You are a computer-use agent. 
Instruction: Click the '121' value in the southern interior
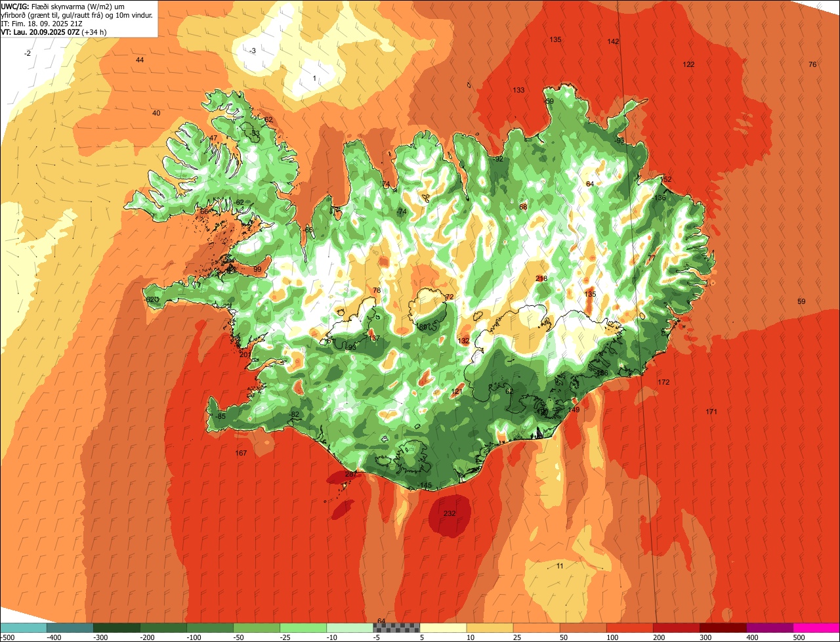457,391
